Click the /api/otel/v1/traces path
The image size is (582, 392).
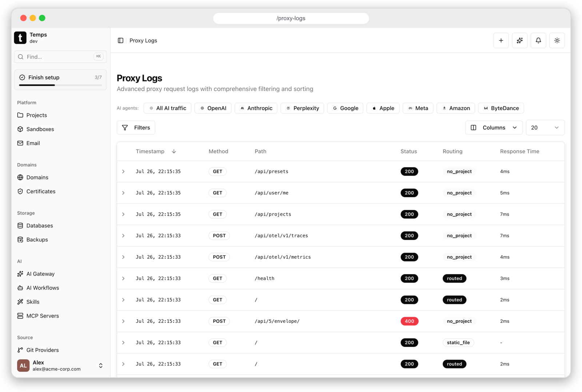click(x=281, y=236)
